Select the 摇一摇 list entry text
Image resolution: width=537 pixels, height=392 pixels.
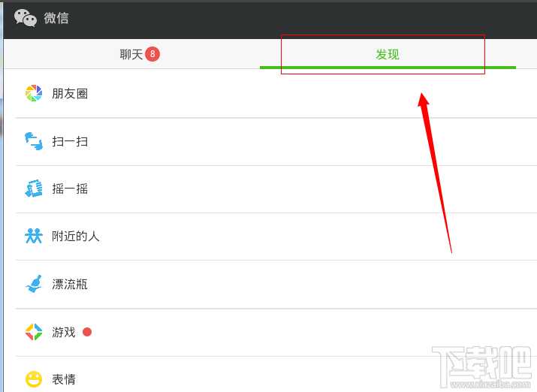70,188
